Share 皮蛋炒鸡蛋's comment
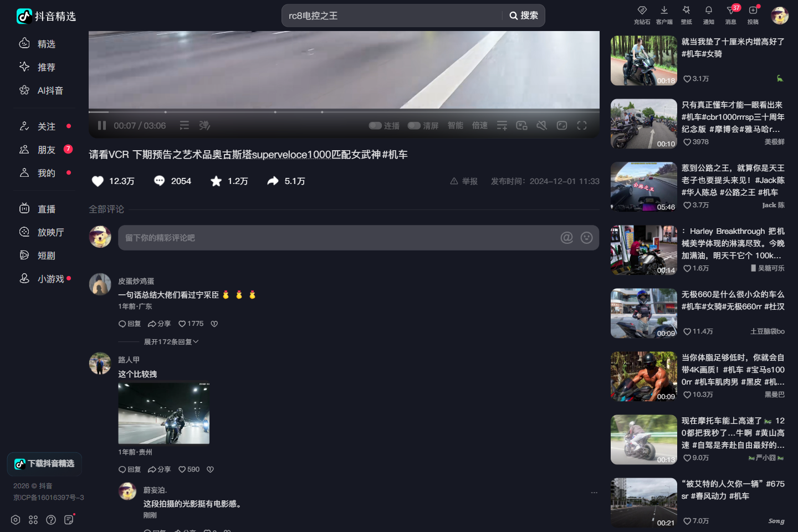This screenshot has height=532, width=798. (159, 324)
